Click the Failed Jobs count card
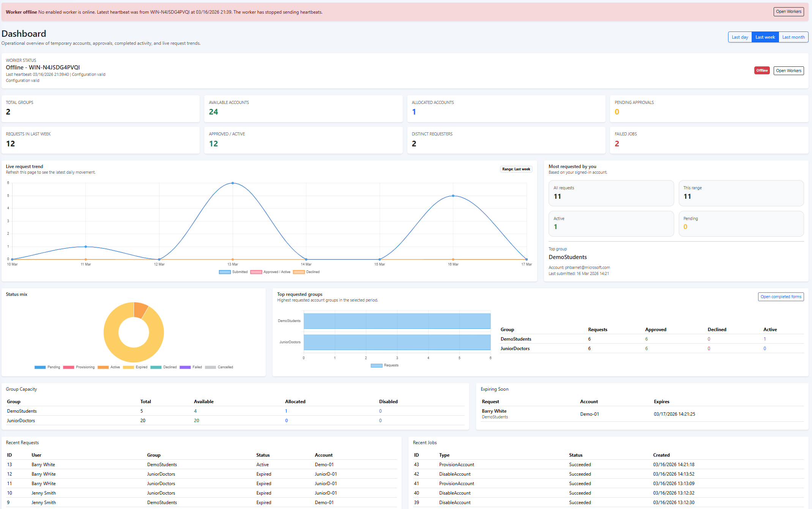The image size is (812, 509). click(x=708, y=140)
